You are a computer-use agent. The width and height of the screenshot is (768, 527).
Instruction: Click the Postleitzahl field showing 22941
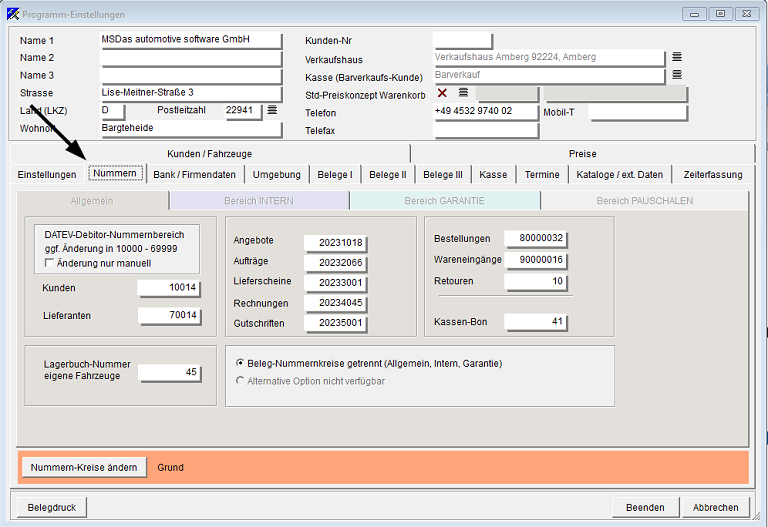point(243,111)
